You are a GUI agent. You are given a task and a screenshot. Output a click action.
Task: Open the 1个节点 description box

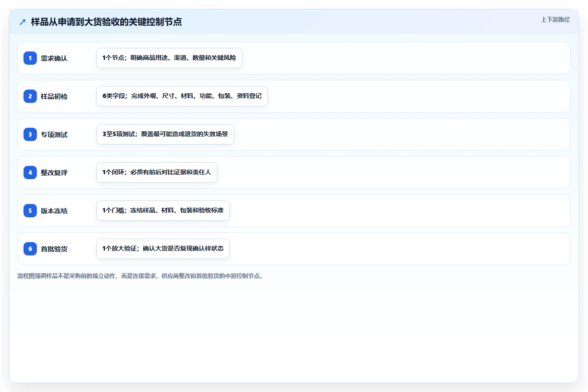[169, 58]
